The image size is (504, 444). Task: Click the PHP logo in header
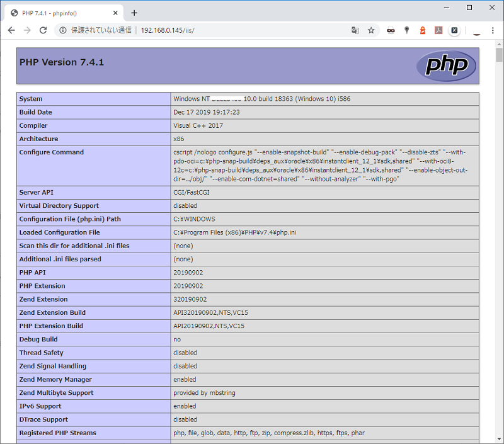coord(447,65)
